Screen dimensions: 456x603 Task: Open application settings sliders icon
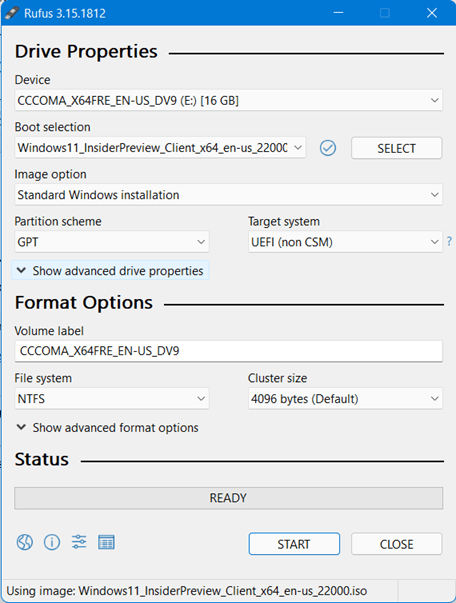[x=79, y=542]
